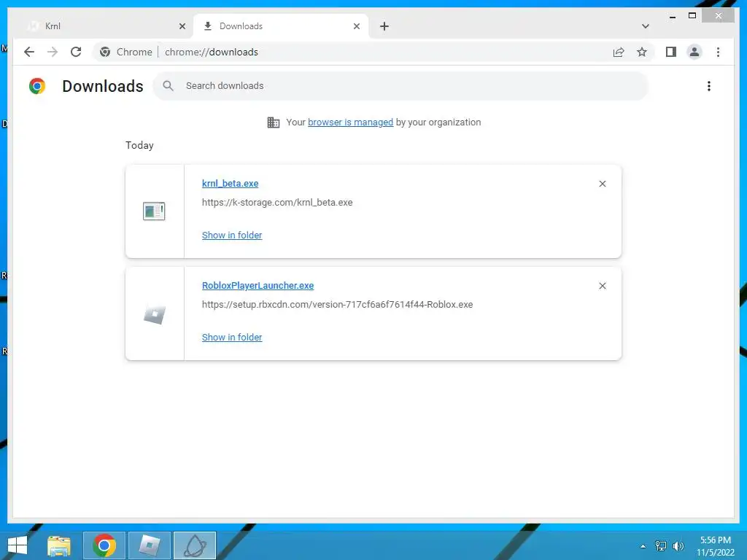
Task: Click the k-storage.com krnl_beta.exe URL text
Action: tap(277, 203)
